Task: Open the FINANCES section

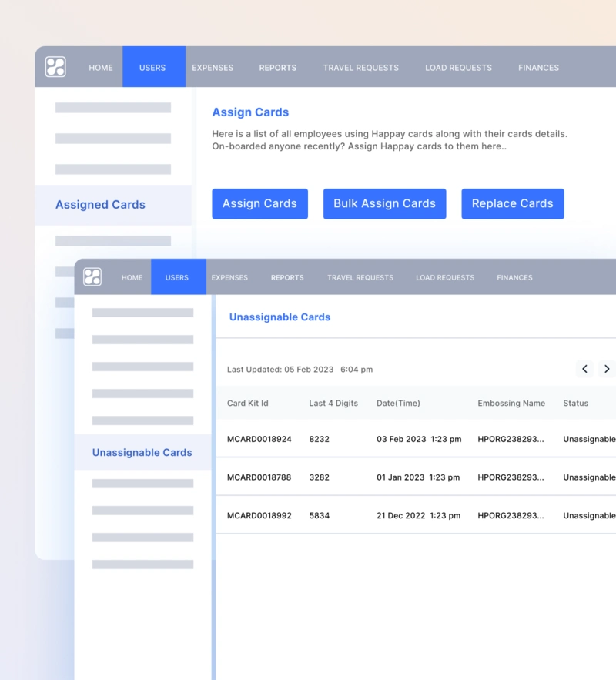Action: point(538,67)
